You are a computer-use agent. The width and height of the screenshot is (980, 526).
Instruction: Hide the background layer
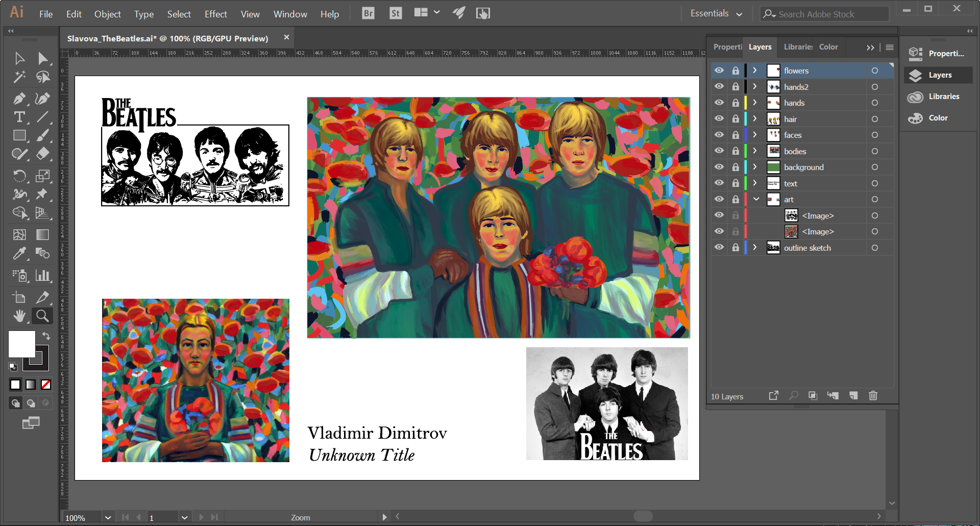tap(719, 167)
